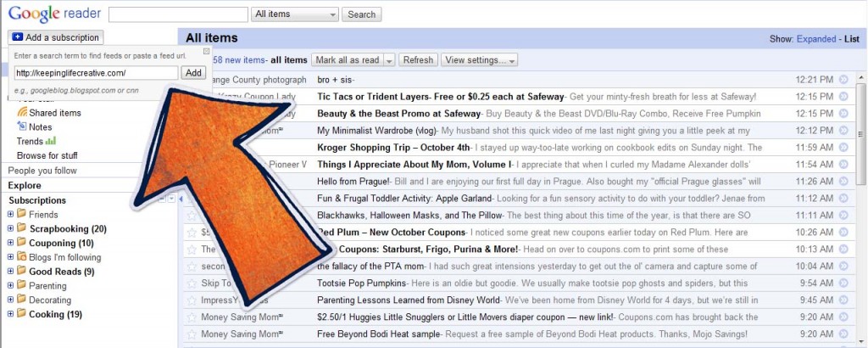This screenshot has height=348, width=868.
Task: Star the fallacy of the PTA mom item
Action: tap(192, 267)
